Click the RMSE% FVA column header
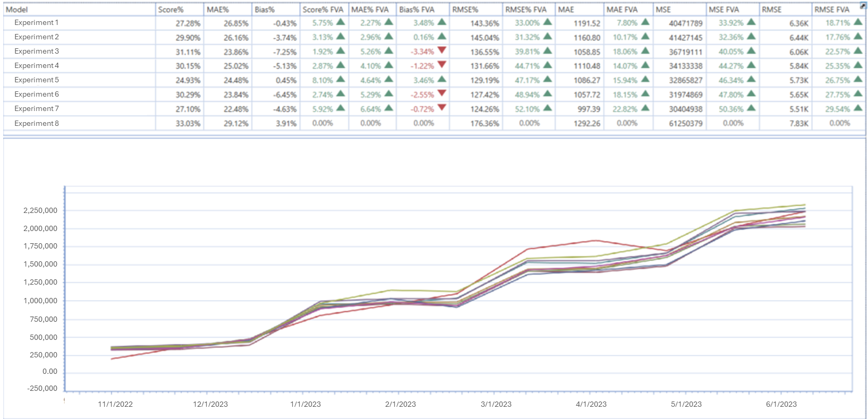 coord(525,10)
